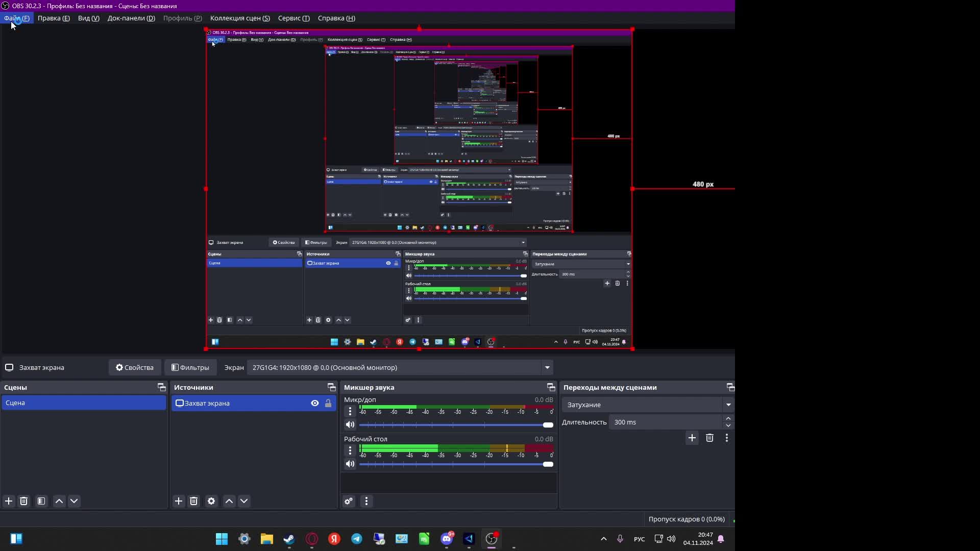The height and width of the screenshot is (551, 980).
Task: Open audio mixer three-dot menu
Action: pos(366,501)
